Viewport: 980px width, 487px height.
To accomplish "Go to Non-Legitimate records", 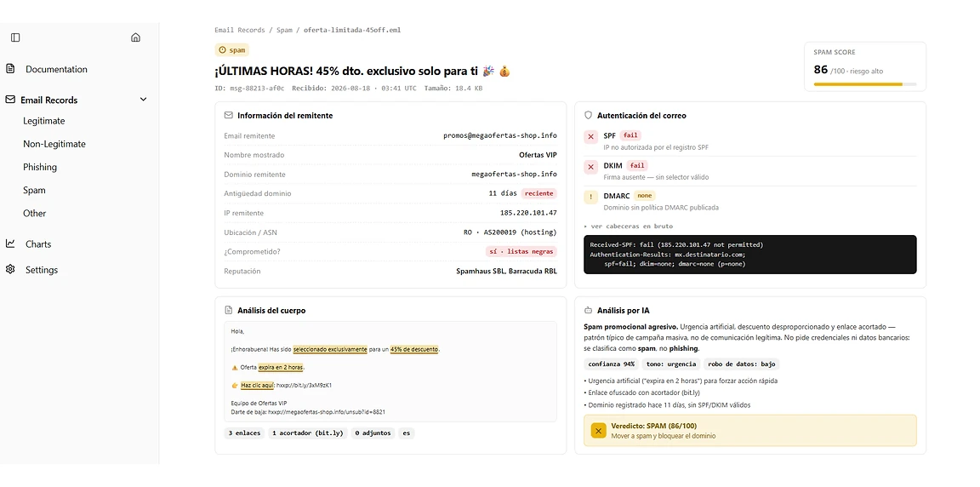I will pos(54,144).
